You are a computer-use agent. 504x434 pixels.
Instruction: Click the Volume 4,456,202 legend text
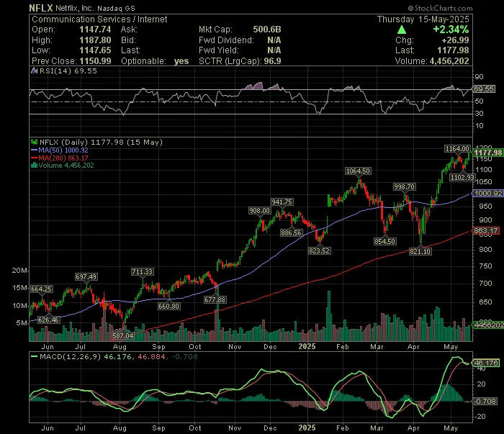pyautogui.click(x=66, y=166)
